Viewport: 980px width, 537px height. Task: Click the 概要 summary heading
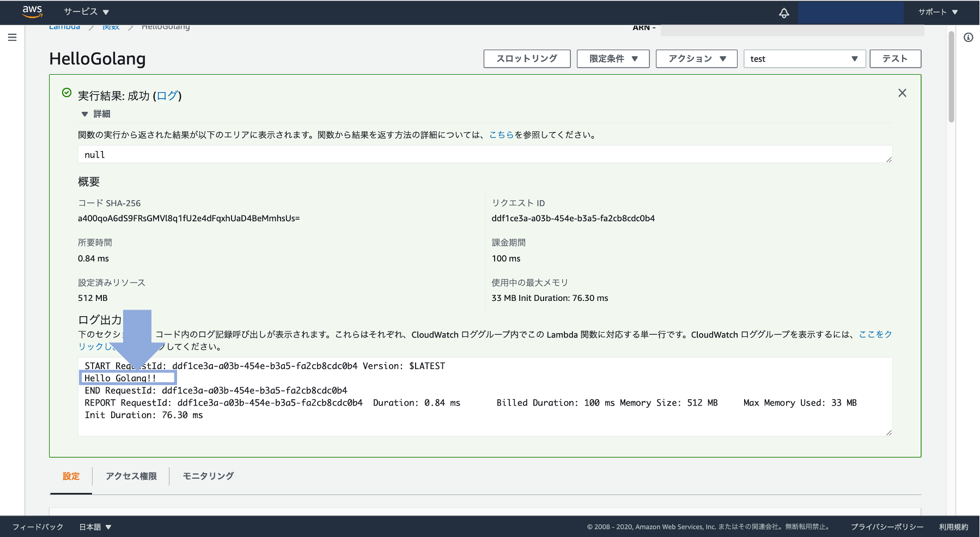89,182
